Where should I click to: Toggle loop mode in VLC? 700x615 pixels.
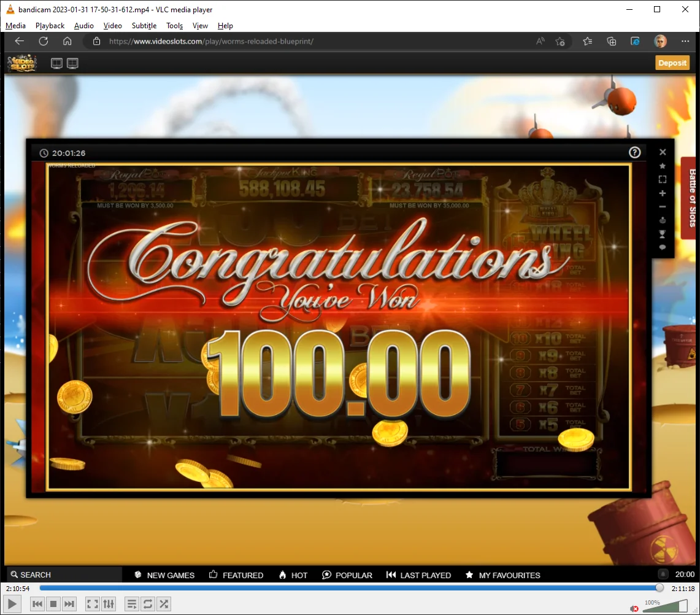pyautogui.click(x=148, y=605)
